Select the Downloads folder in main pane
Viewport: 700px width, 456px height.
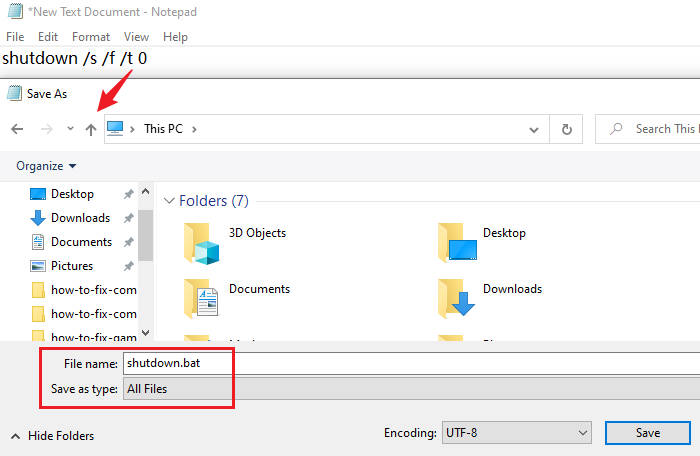(490, 298)
